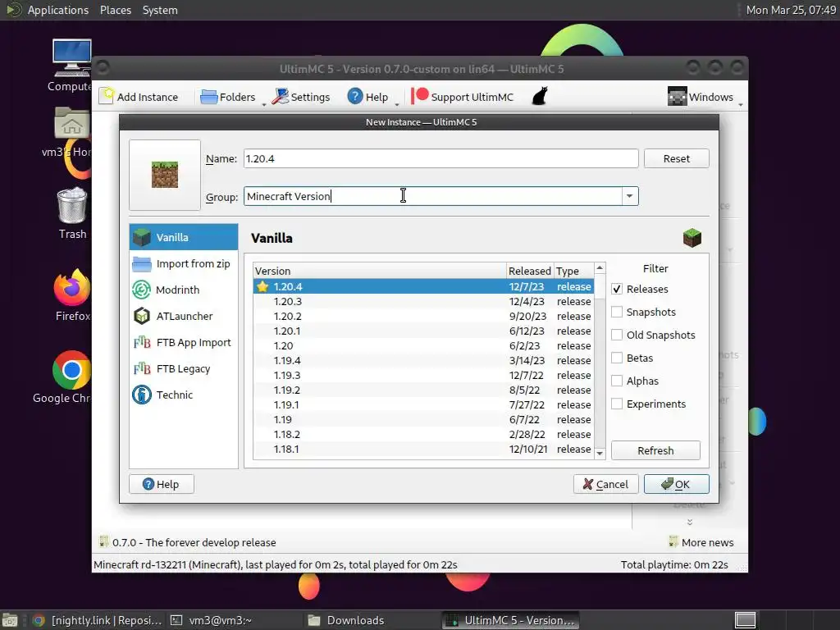Click the Reset name button
840x630 pixels.
pos(676,158)
